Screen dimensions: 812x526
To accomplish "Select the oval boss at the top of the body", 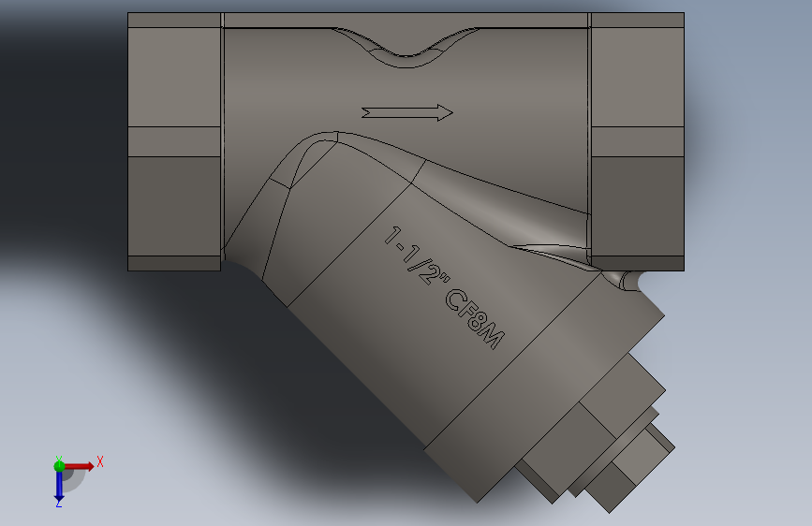I will [x=406, y=48].
